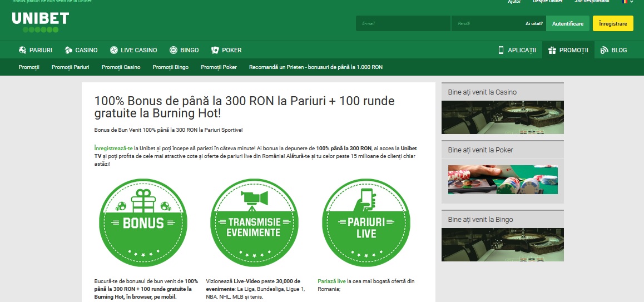This screenshot has width=644, height=302.
Task: Open Promoții Casino submenu item
Action: pyautogui.click(x=121, y=67)
